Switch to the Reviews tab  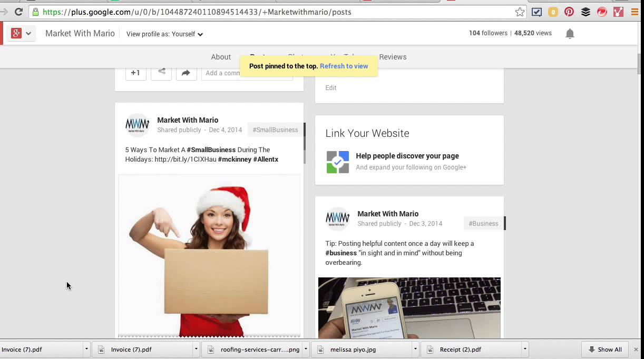click(393, 57)
